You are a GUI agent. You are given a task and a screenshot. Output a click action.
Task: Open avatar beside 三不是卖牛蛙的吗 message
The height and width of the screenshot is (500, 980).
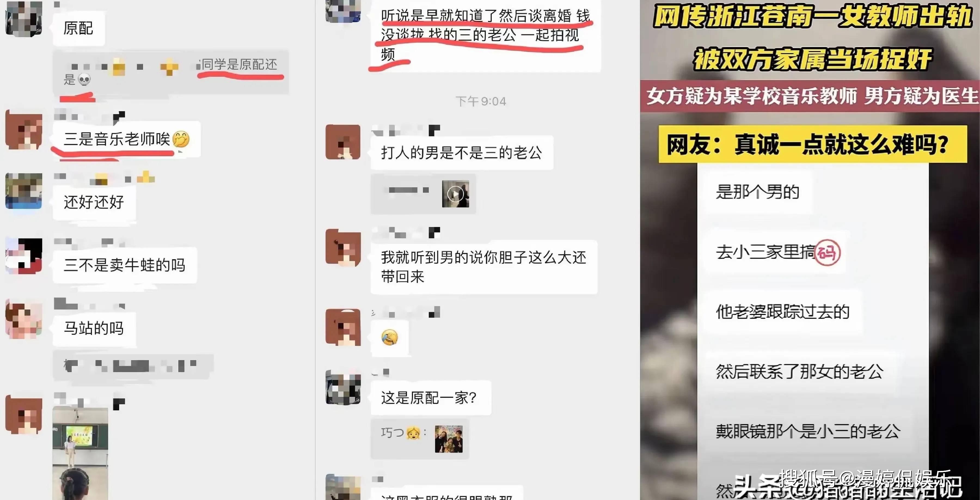point(24,256)
